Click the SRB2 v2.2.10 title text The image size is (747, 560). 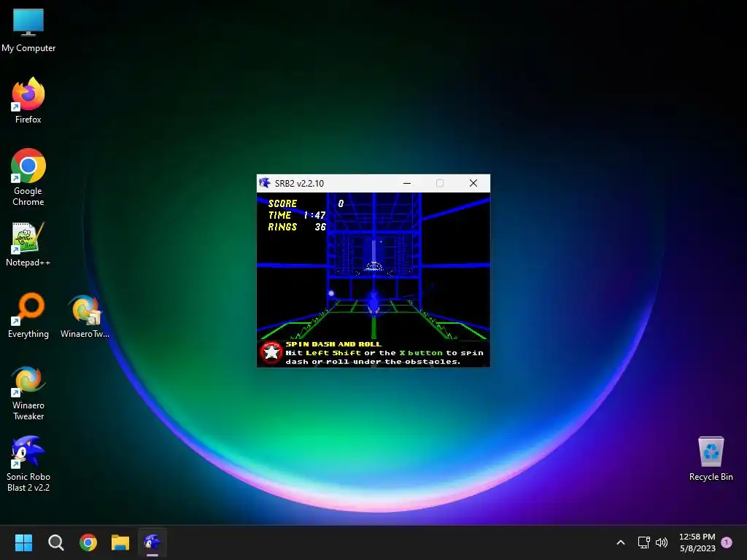pos(299,183)
